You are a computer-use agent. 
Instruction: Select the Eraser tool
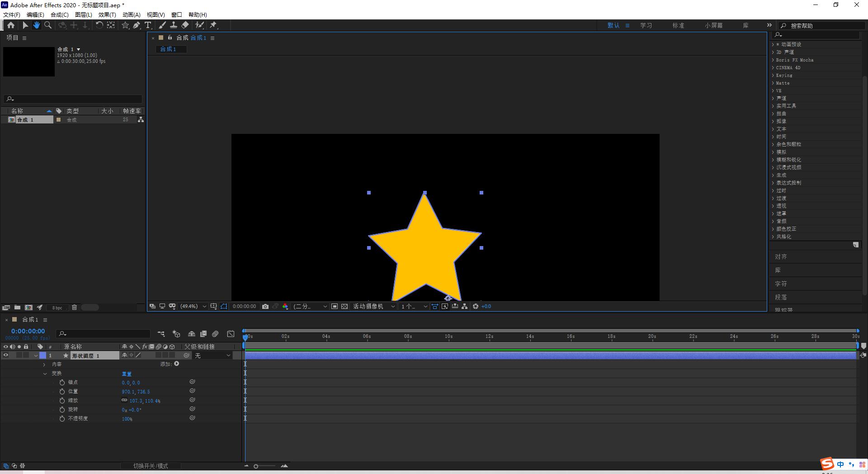click(185, 25)
